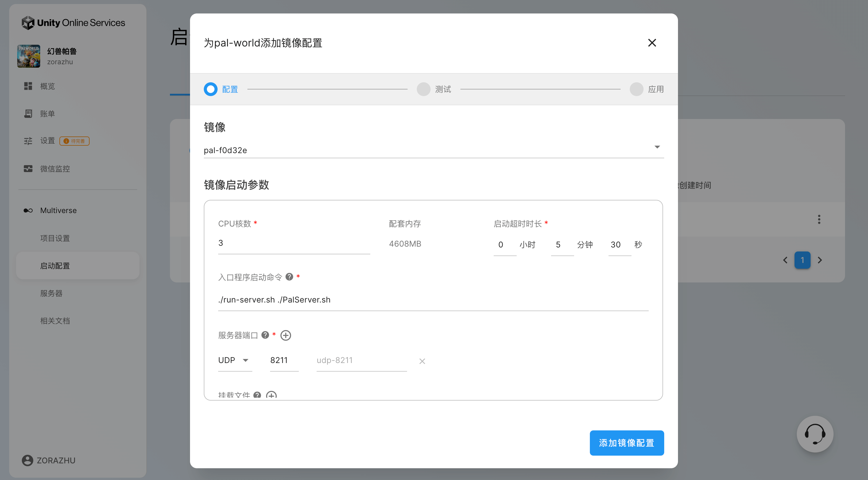Select the 配置 step indicator
Viewport: 868px width, 480px height.
(211, 89)
